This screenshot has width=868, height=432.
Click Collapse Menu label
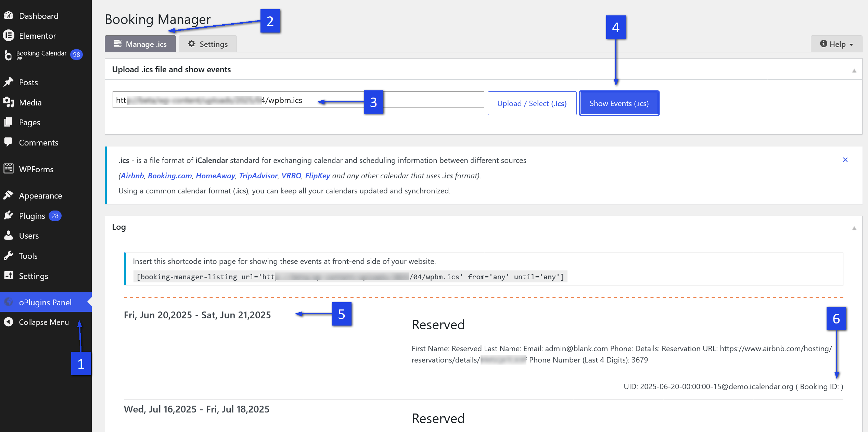click(44, 322)
